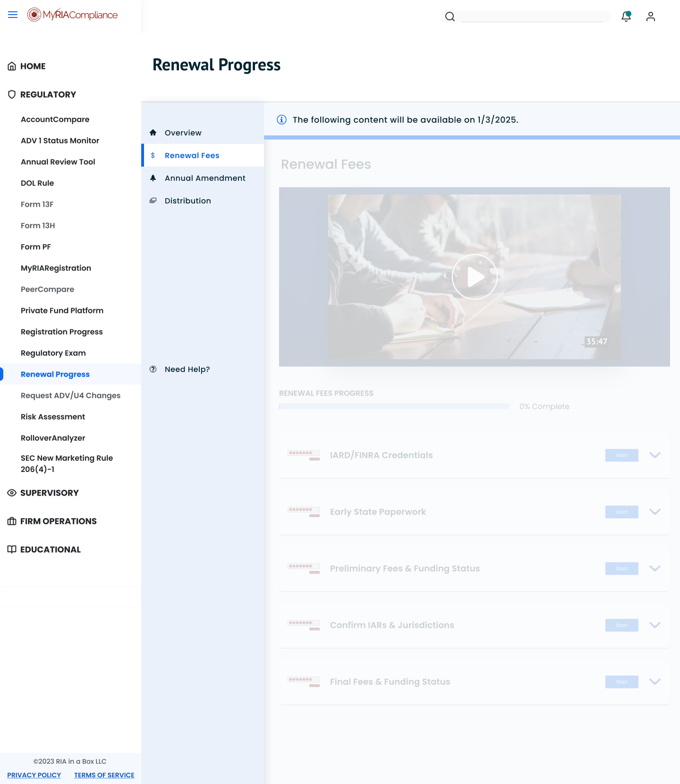Expand Final Fees & Funding Status chevron
The width and height of the screenshot is (680, 784).
(x=655, y=682)
